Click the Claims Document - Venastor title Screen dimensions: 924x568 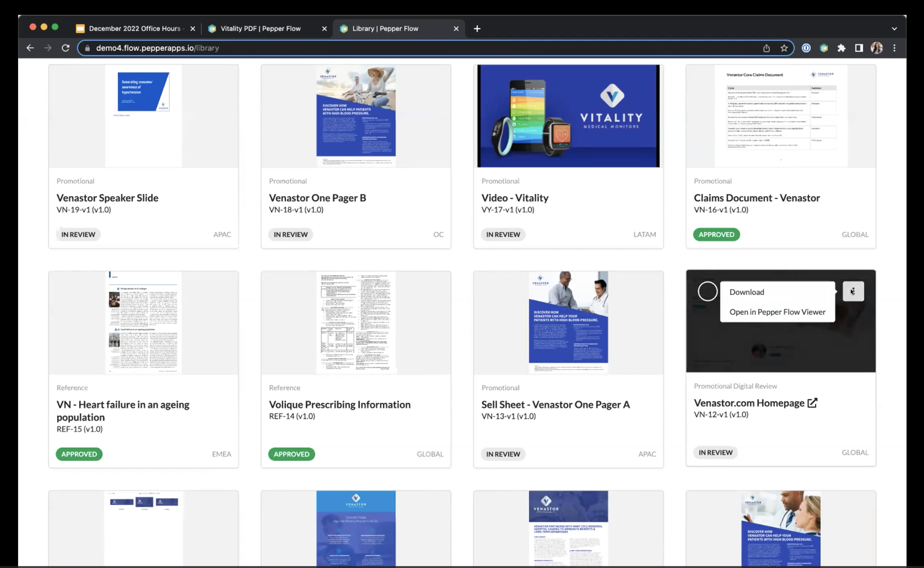[757, 198]
